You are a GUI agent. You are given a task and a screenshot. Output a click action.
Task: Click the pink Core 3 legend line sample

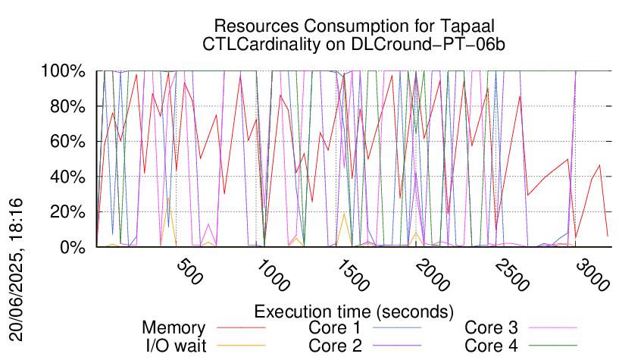click(553, 328)
